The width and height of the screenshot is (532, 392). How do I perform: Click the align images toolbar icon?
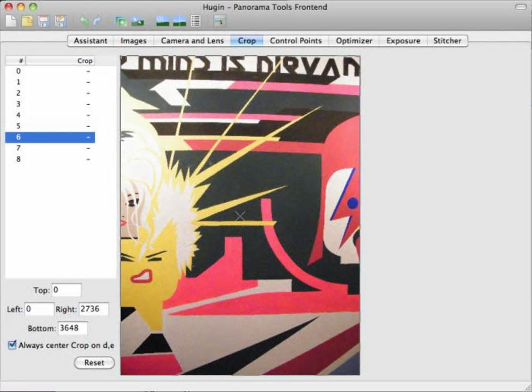coord(138,21)
